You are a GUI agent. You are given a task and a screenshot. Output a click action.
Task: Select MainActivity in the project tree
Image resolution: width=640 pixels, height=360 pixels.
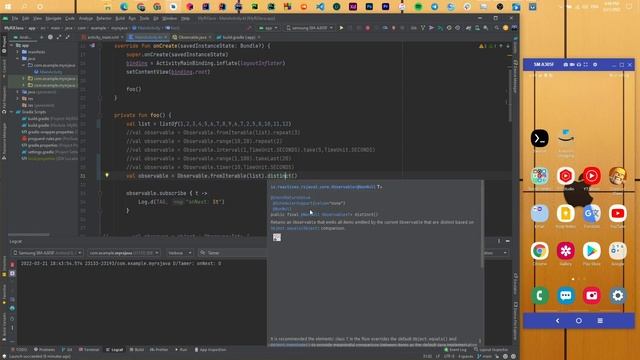pos(48,72)
